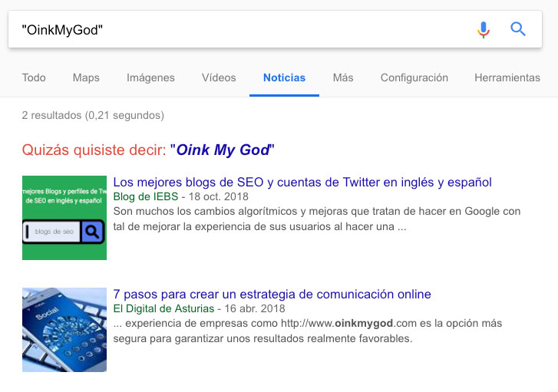This screenshot has width=558, height=392.
Task: Click the "18 oct. 2018" date
Action: 219,196
